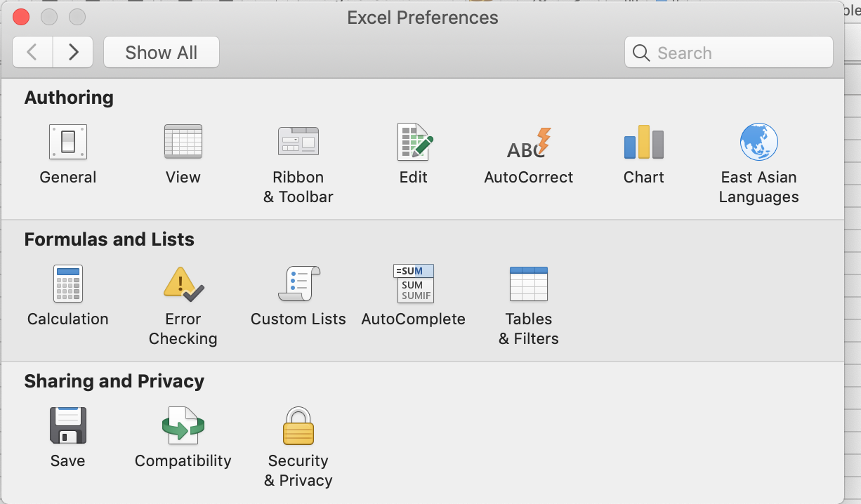Open Custom Lists preferences
The image size is (861, 504).
[x=298, y=284]
